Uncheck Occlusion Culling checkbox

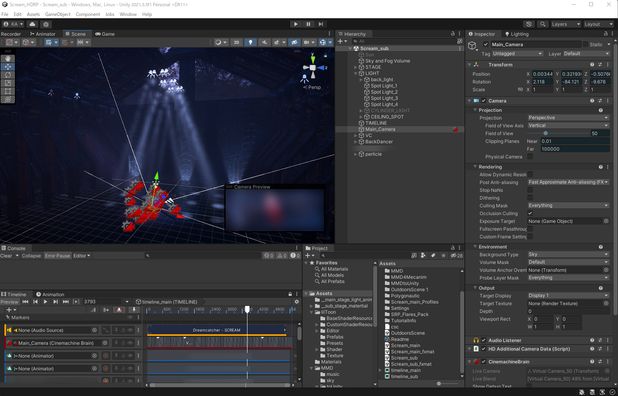tap(531, 214)
